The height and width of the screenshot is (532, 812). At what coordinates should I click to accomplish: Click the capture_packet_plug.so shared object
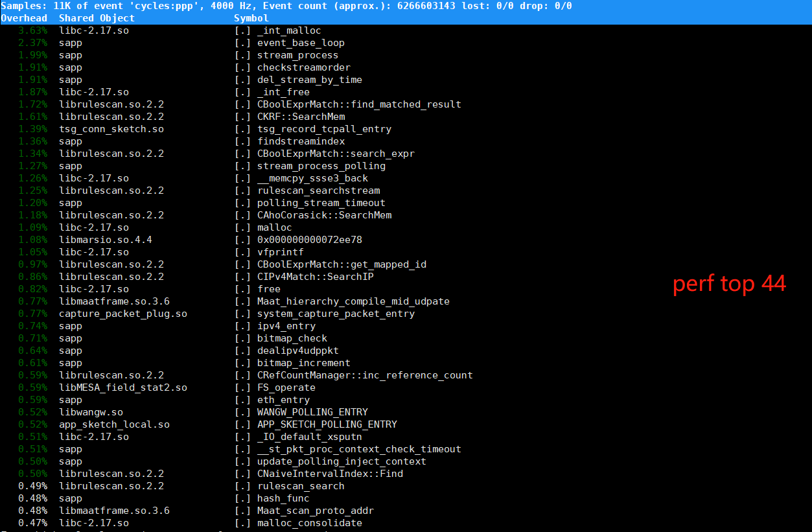(122, 314)
